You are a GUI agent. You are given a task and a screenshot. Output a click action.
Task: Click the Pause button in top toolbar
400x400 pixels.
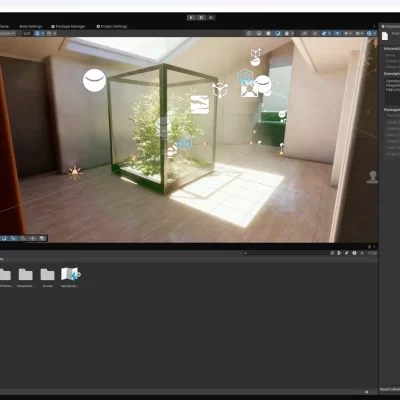[201, 17]
